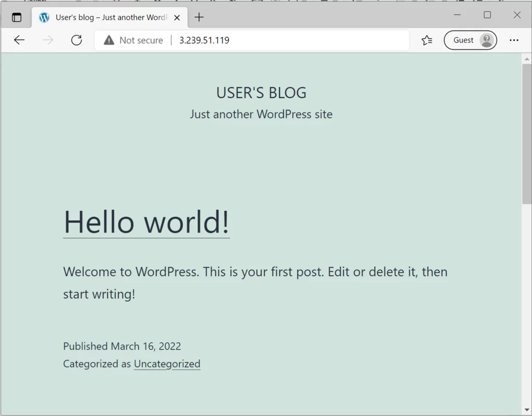
Task: Click the vertical scrollbar thumb
Action: 527,134
